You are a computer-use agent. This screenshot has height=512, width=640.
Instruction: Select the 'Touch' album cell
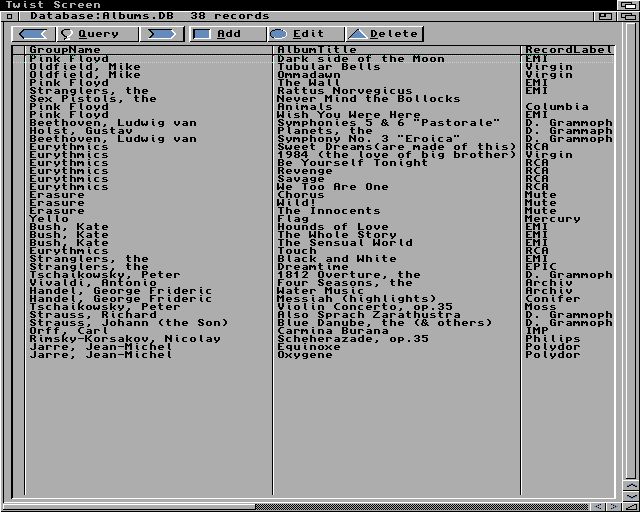tap(297, 251)
